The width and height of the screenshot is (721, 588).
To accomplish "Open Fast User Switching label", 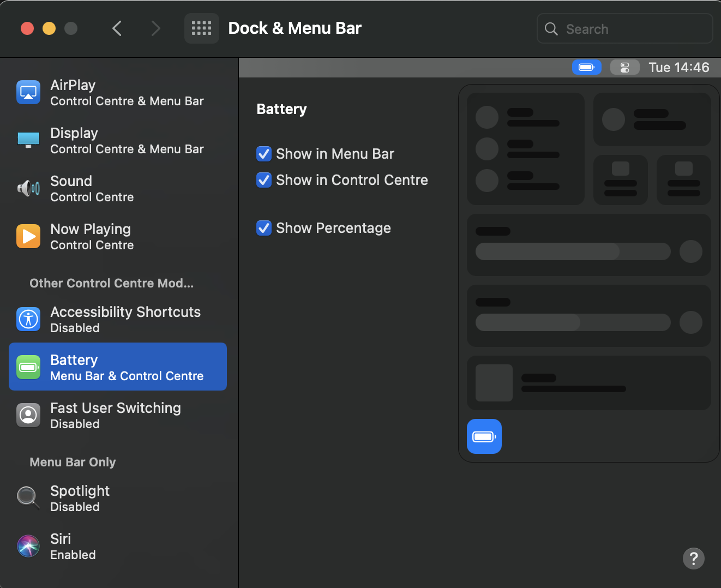I will pos(116,416).
